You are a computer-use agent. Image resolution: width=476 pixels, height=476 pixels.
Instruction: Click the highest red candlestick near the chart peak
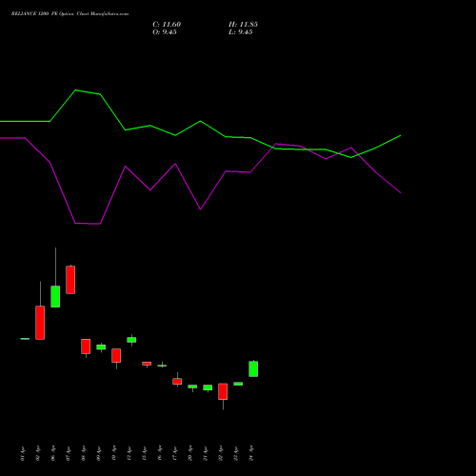pos(70,280)
